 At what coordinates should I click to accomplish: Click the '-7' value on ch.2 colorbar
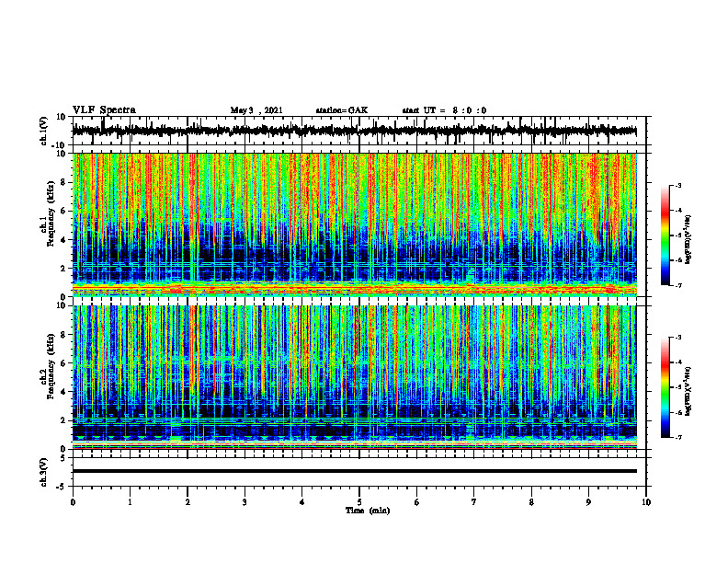pos(677,438)
